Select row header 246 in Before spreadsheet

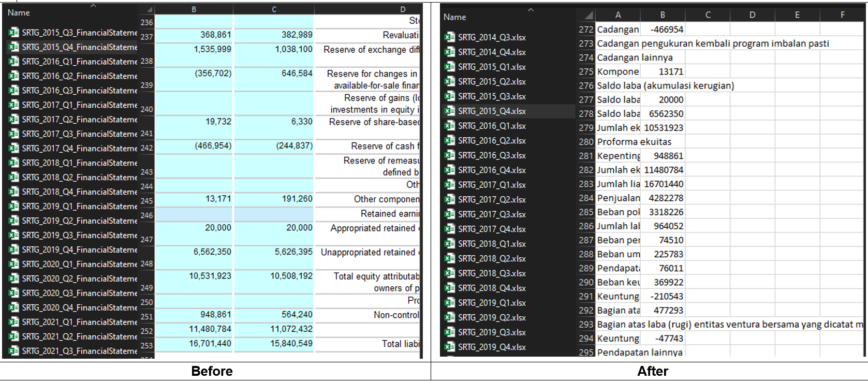pos(146,215)
